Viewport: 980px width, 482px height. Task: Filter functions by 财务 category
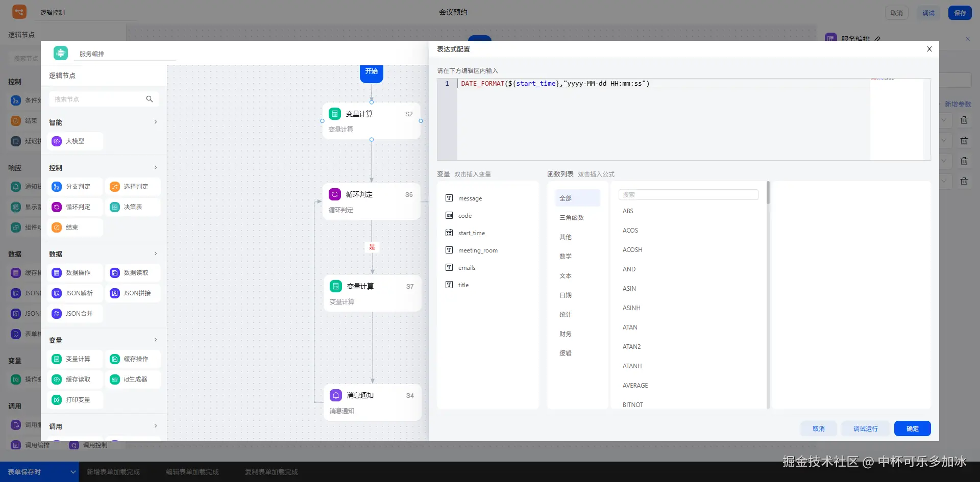pos(577,334)
